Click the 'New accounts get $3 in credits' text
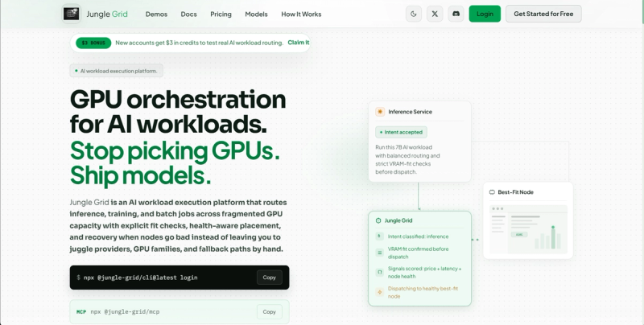 pyautogui.click(x=199, y=43)
